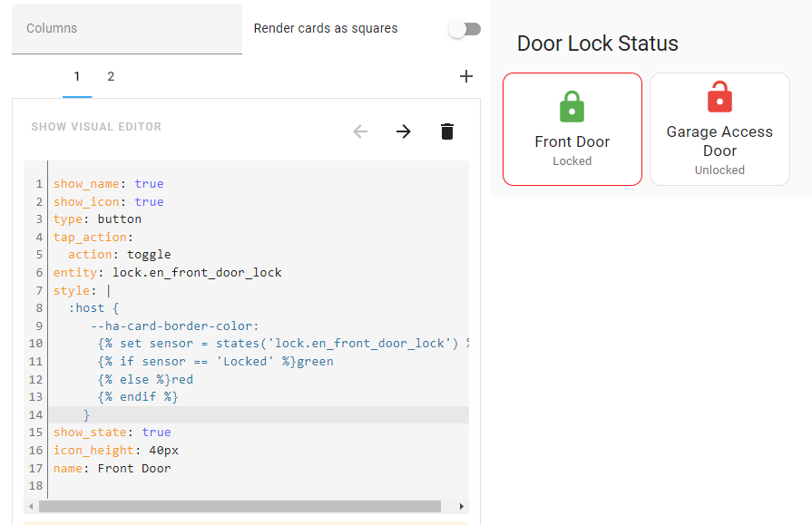This screenshot has width=812, height=525.
Task: Switch to card tab 2
Action: (111, 77)
